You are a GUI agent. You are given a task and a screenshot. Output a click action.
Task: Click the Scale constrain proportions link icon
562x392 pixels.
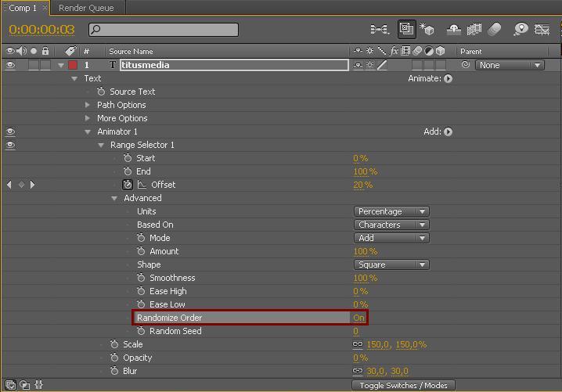pyautogui.click(x=358, y=344)
